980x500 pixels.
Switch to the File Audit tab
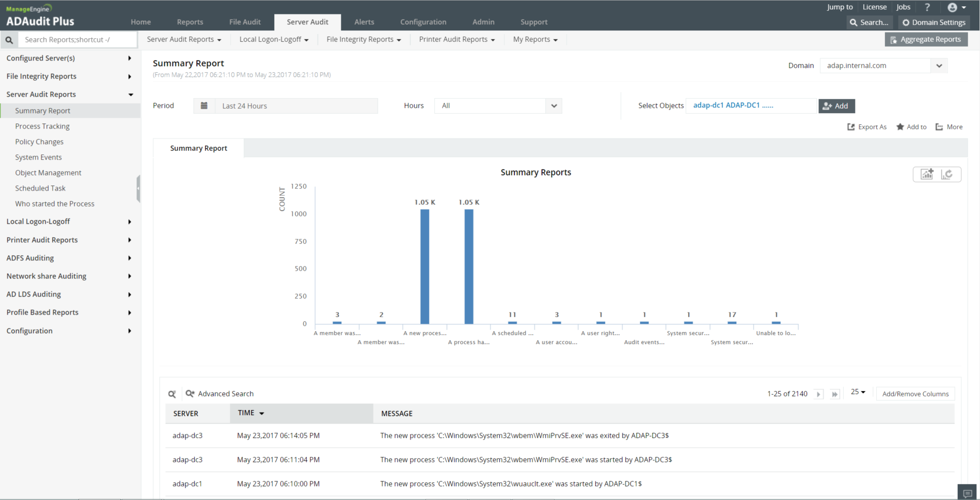click(245, 22)
